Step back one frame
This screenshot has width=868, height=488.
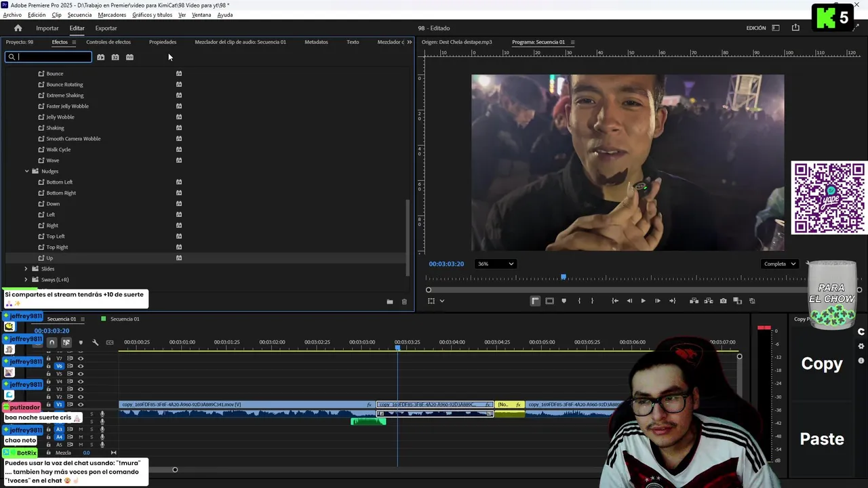(629, 301)
